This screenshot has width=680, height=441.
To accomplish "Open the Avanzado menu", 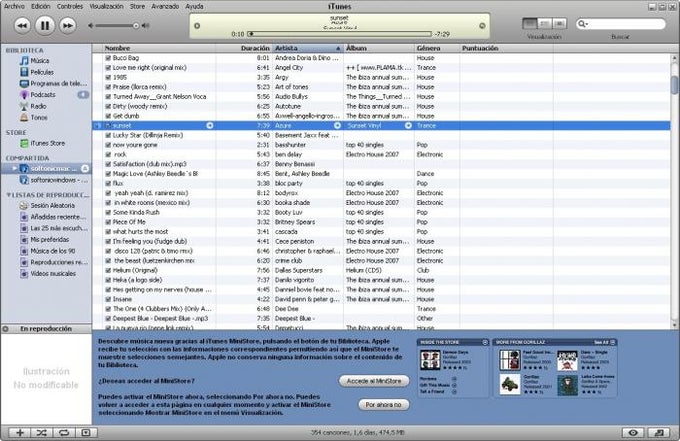I will click(165, 7).
